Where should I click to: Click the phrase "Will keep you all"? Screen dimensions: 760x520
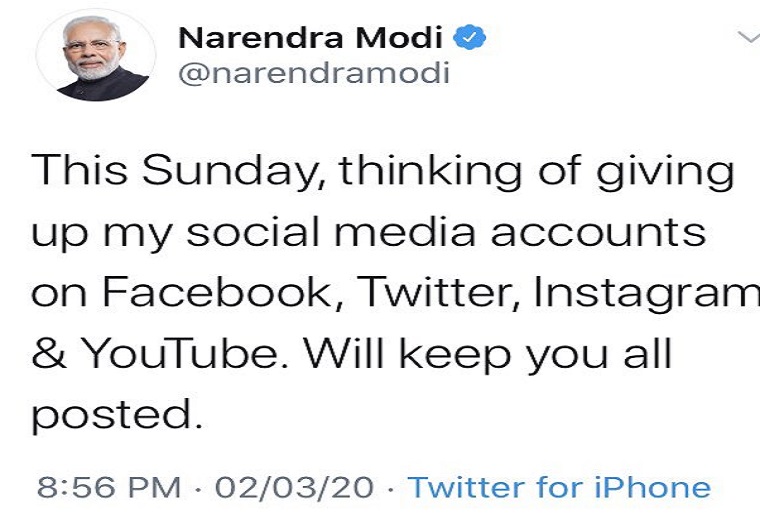point(489,353)
